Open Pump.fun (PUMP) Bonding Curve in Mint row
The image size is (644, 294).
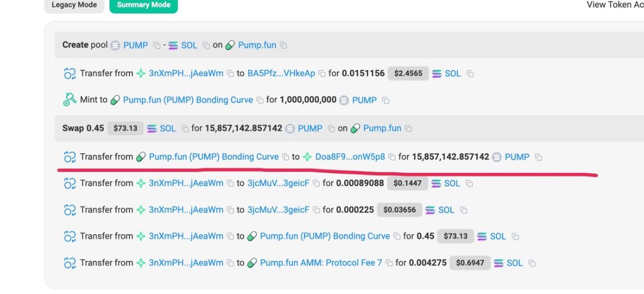(x=188, y=100)
